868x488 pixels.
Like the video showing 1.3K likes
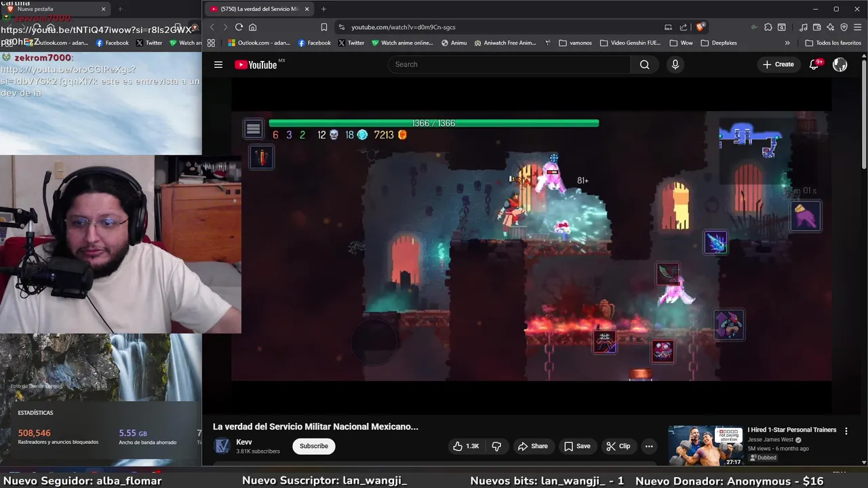[466, 446]
